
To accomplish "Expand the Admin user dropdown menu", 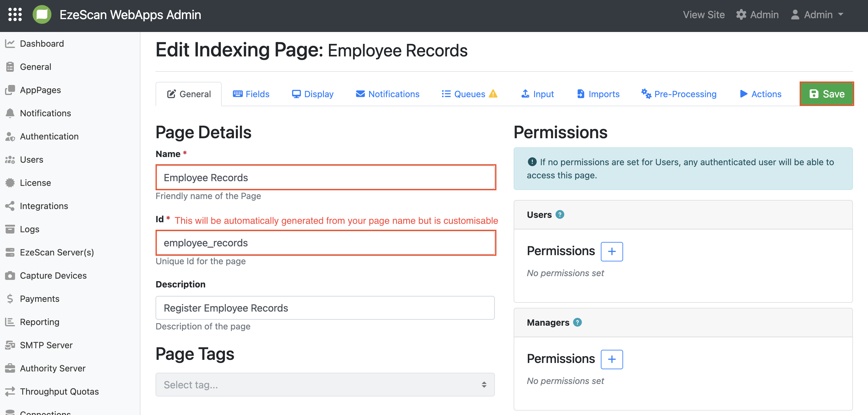I will (x=817, y=14).
